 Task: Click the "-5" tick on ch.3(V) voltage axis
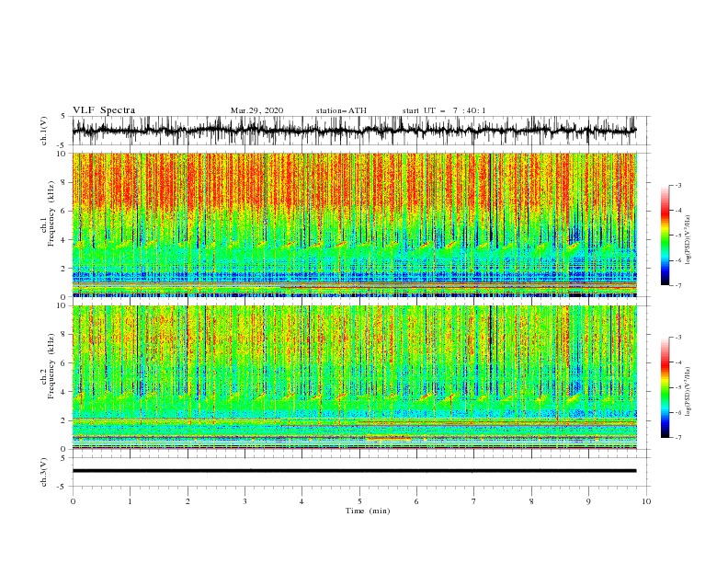63,487
